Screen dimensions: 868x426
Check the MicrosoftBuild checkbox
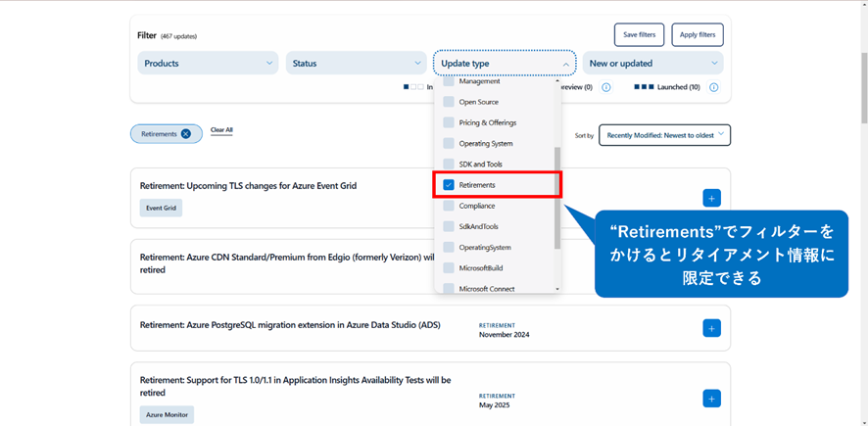click(449, 267)
